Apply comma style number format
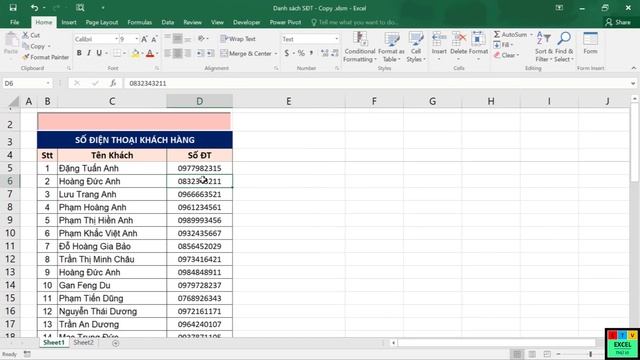The height and width of the screenshot is (360, 640). point(311,53)
